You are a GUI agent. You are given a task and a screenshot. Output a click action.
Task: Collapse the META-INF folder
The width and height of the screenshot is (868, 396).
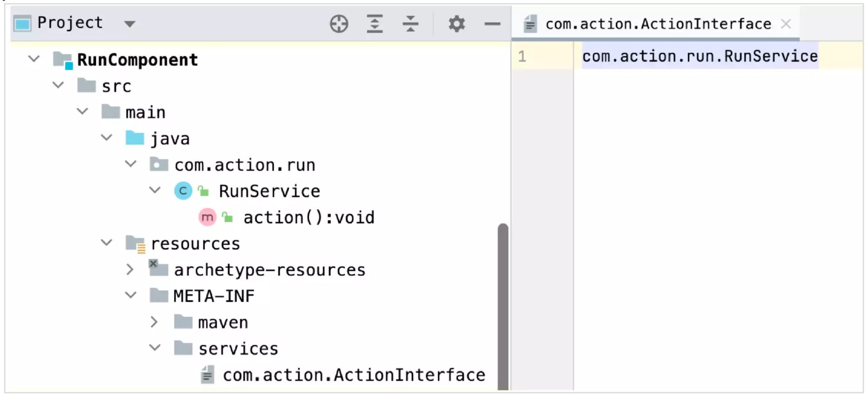pos(131,296)
